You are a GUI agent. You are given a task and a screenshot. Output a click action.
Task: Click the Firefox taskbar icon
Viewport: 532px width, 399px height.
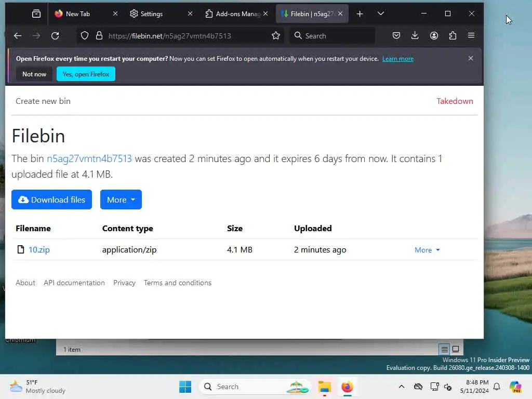point(347,387)
